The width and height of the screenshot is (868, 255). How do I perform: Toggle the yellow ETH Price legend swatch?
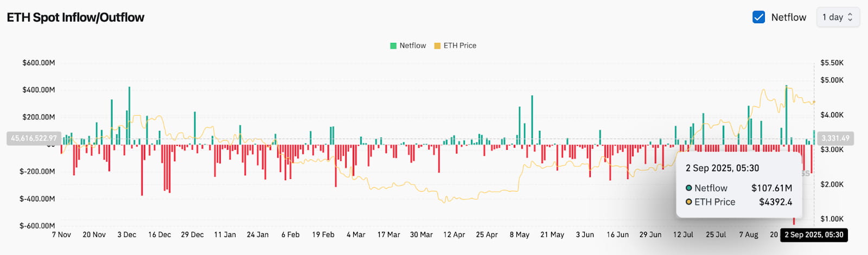437,46
